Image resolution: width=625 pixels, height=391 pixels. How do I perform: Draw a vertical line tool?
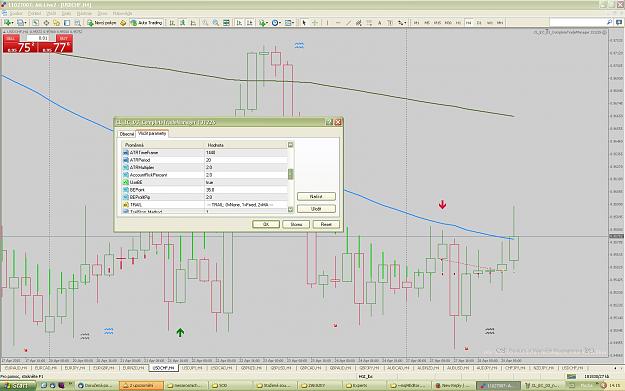point(327,23)
